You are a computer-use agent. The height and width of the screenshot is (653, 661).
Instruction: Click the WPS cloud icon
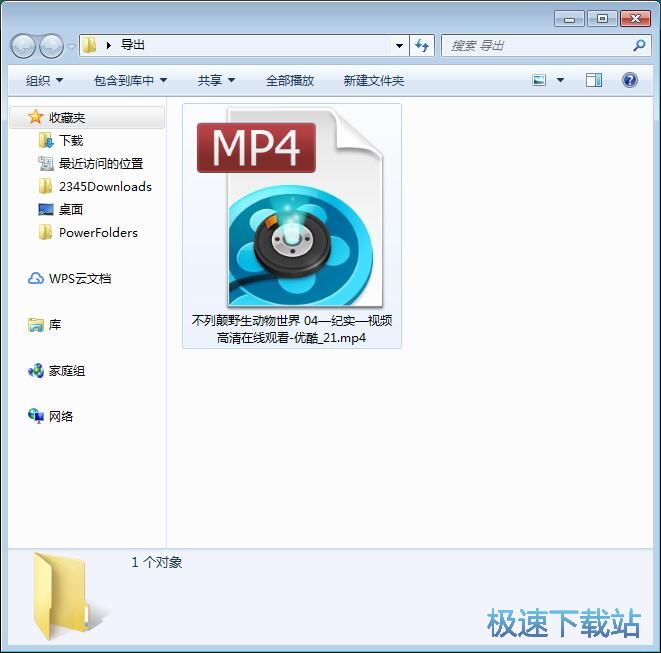36,278
